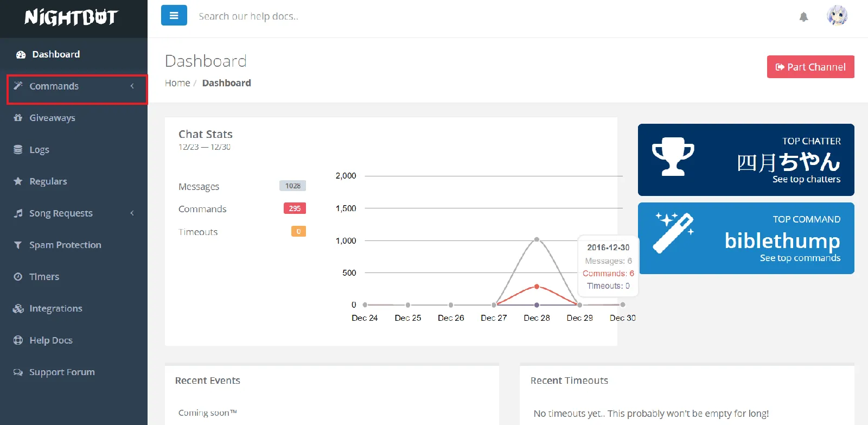
Task: Click the Home breadcrumb link
Action: pos(177,83)
